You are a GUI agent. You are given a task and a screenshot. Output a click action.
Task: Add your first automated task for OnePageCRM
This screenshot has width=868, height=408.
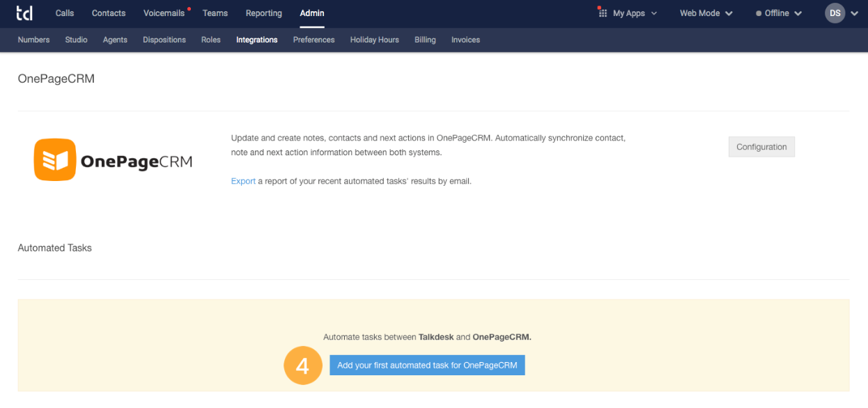tap(427, 365)
